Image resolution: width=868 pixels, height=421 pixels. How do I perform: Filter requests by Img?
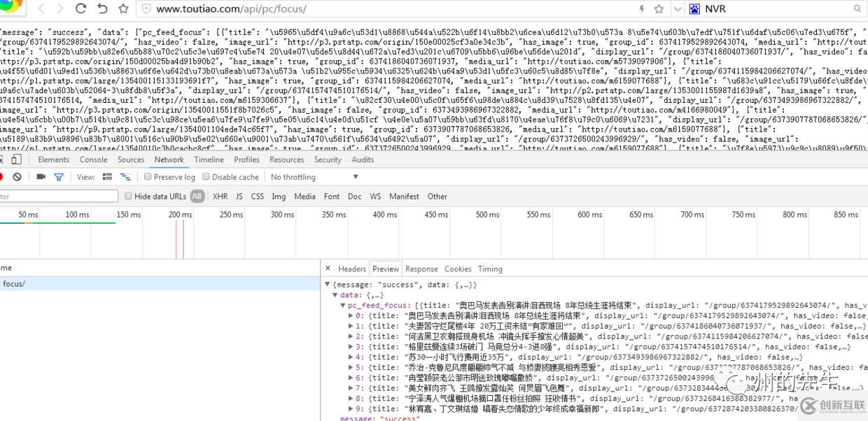tap(279, 197)
